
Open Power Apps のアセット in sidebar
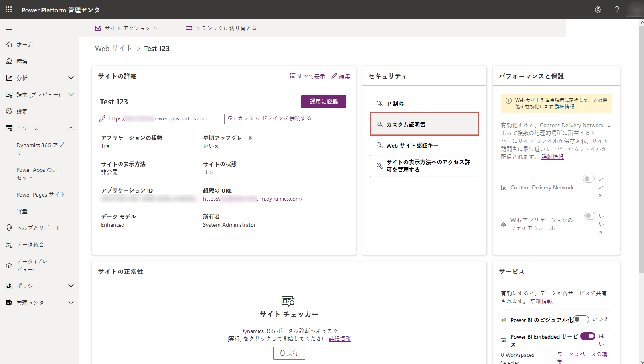tap(38, 173)
